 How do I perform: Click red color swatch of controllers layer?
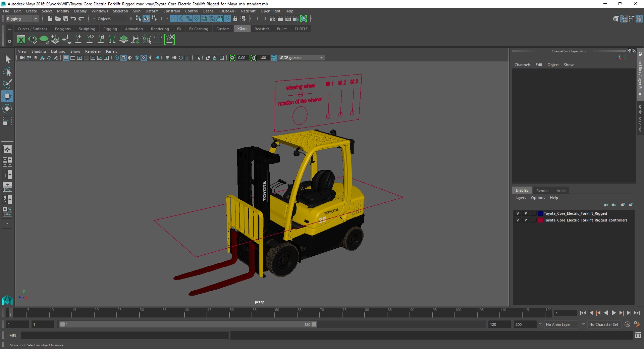point(540,220)
